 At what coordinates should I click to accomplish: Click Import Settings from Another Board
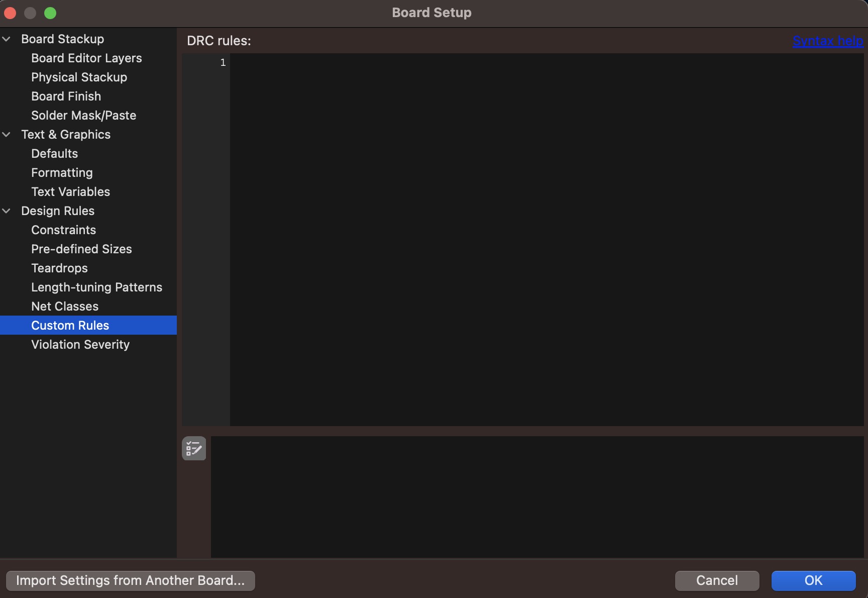point(131,580)
